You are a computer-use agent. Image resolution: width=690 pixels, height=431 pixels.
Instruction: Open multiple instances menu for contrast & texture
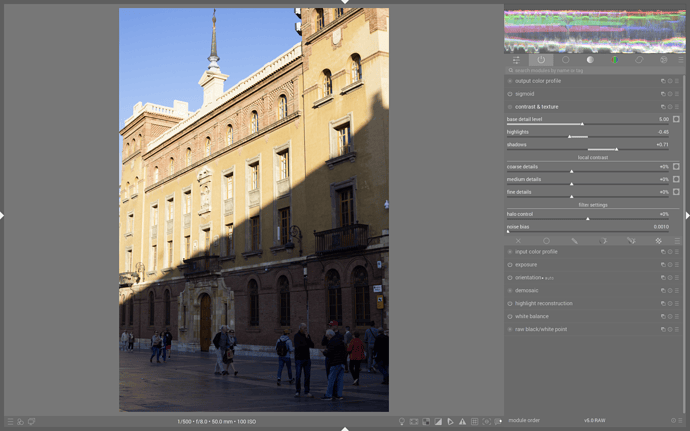663,107
